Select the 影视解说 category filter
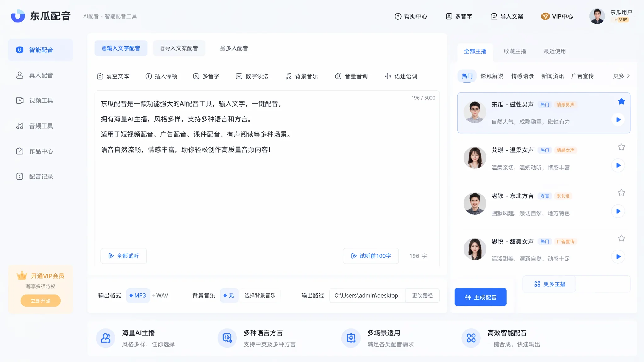 click(492, 76)
